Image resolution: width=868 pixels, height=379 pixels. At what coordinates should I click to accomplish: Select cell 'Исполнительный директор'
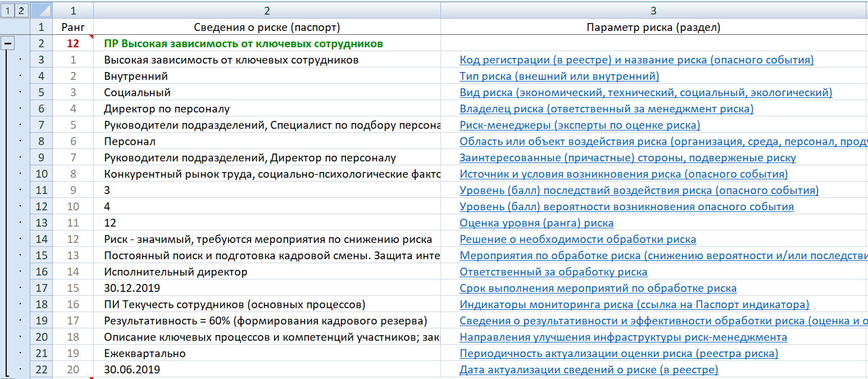pyautogui.click(x=175, y=272)
